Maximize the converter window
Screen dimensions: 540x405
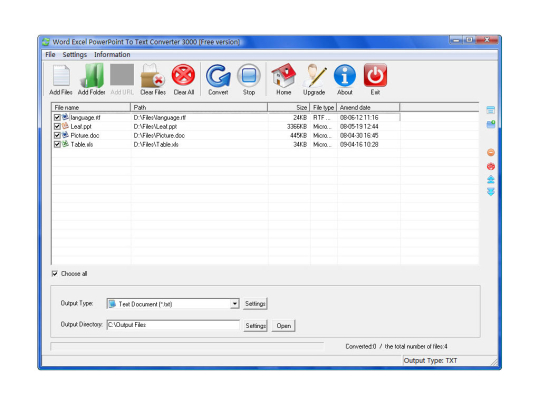pos(469,40)
